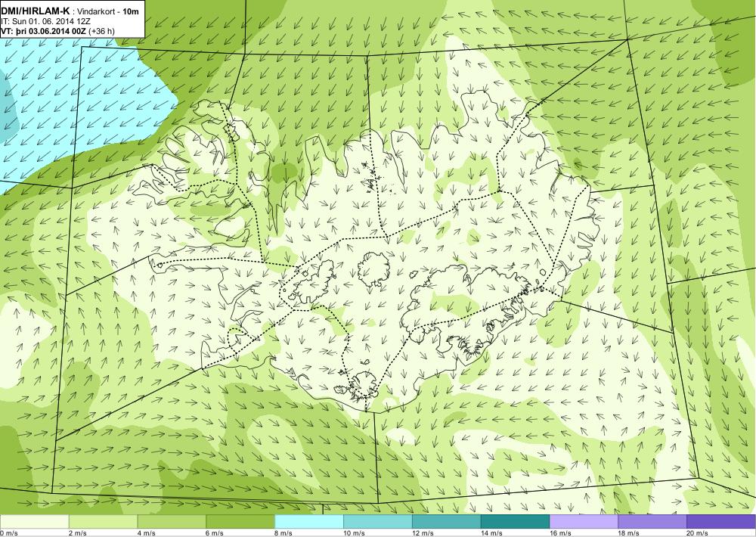Click the '8 m/s' legend label
The image size is (756, 537).
[284, 533]
